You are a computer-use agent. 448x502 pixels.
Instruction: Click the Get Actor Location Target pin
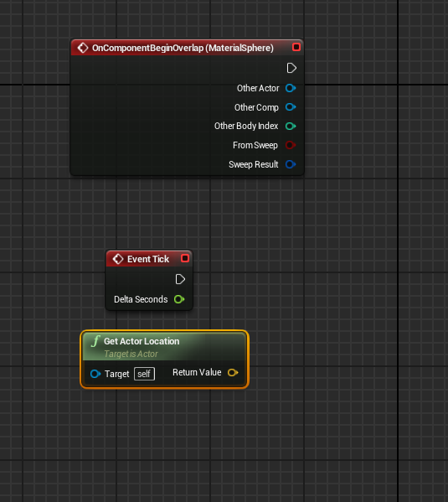coord(95,374)
